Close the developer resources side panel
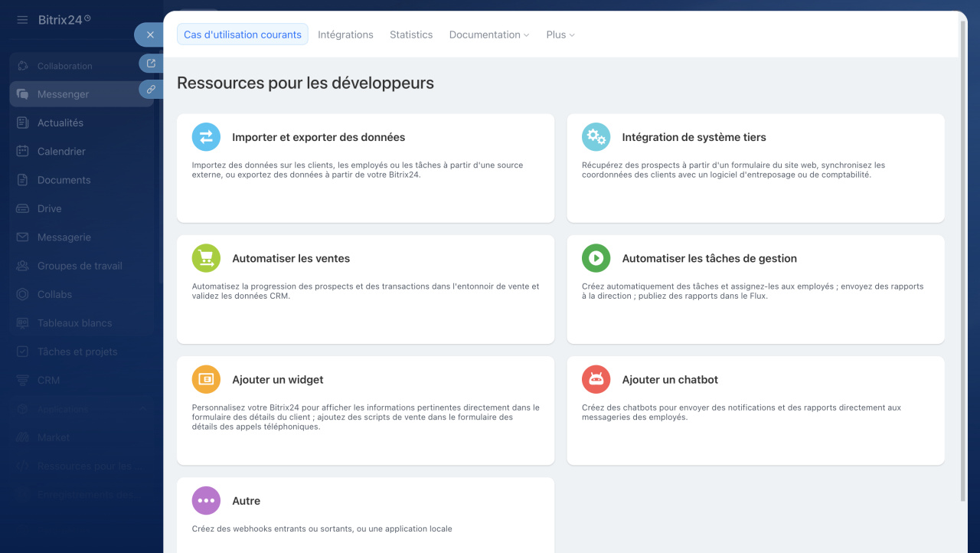 [x=150, y=34]
